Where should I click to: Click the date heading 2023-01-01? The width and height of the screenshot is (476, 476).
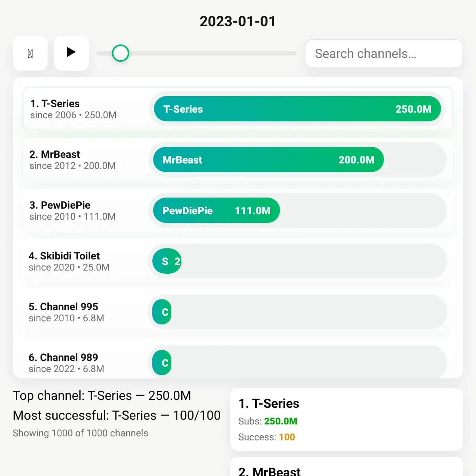click(x=238, y=21)
